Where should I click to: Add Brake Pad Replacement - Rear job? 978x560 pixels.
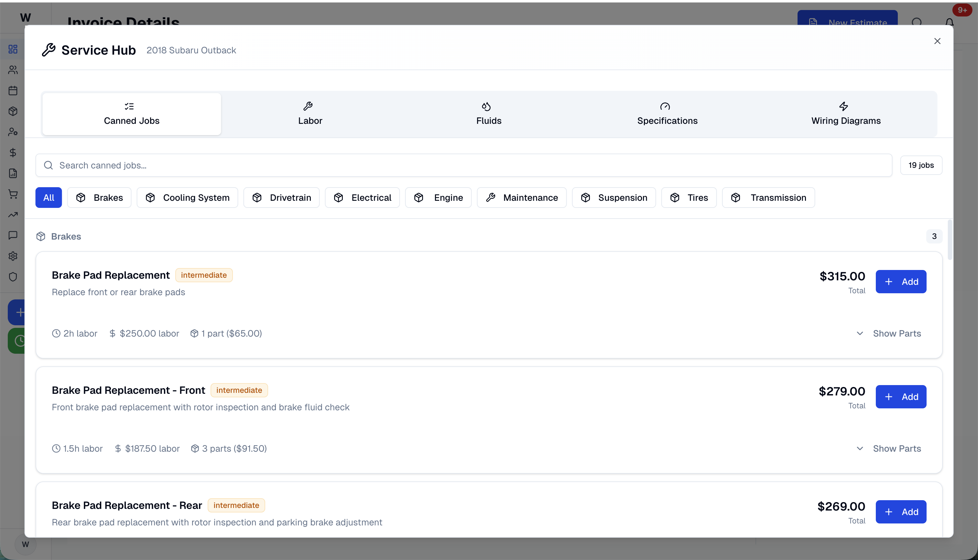pyautogui.click(x=901, y=512)
